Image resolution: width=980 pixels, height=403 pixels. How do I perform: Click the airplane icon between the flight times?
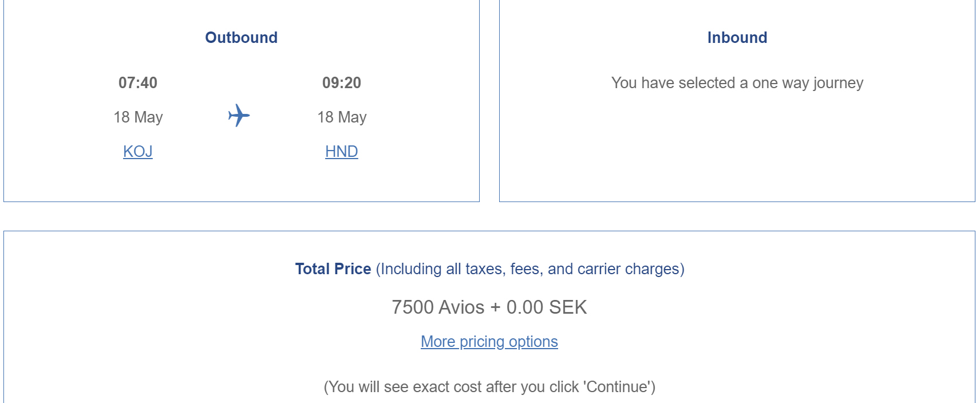point(239,116)
